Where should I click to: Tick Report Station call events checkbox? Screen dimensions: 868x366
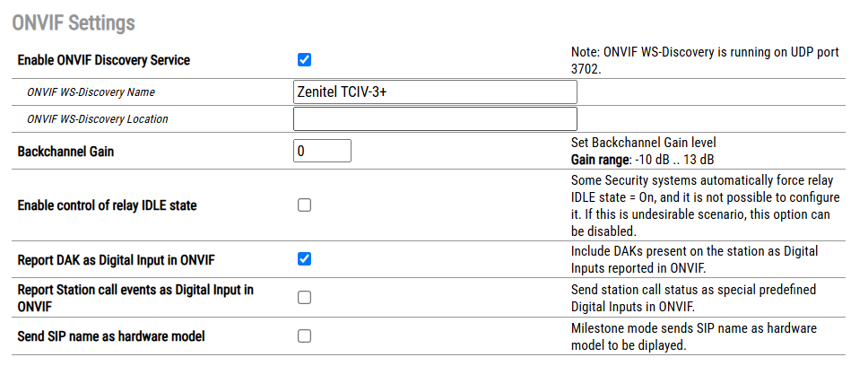tap(304, 298)
